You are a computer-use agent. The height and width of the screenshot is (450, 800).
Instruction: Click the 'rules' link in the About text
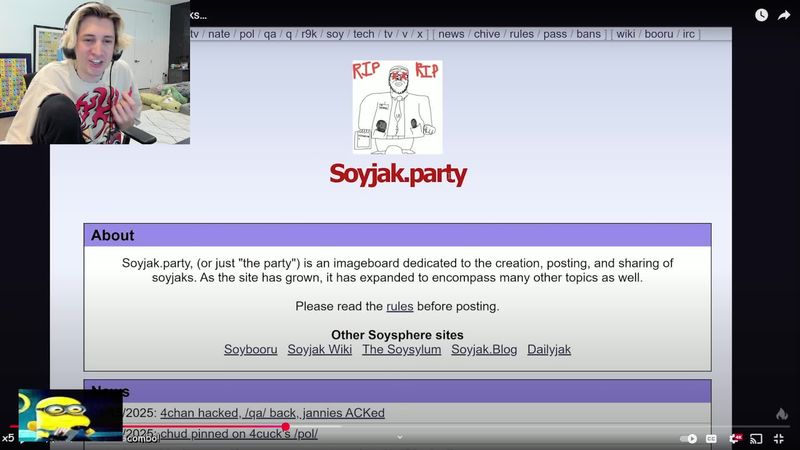pos(399,306)
